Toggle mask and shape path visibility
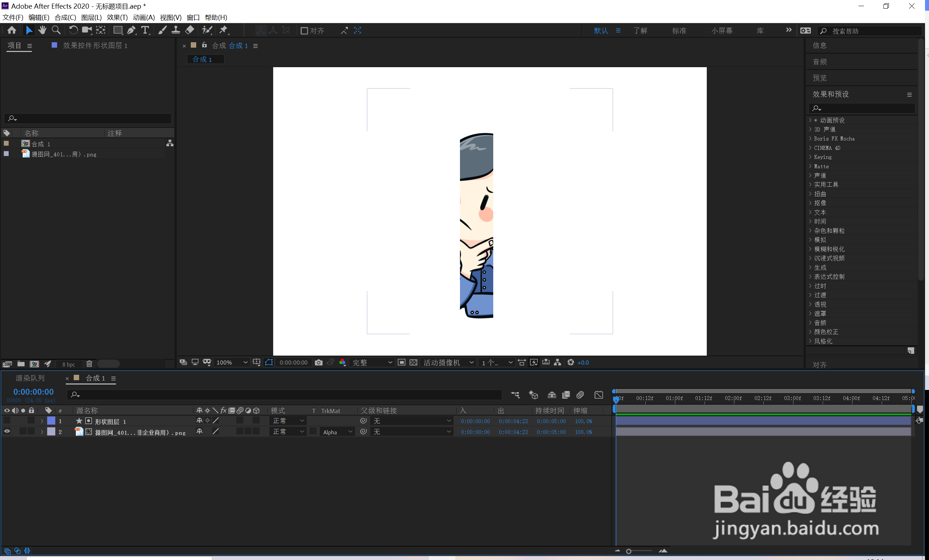Viewport: 929px width, 560px height. pyautogui.click(x=269, y=362)
